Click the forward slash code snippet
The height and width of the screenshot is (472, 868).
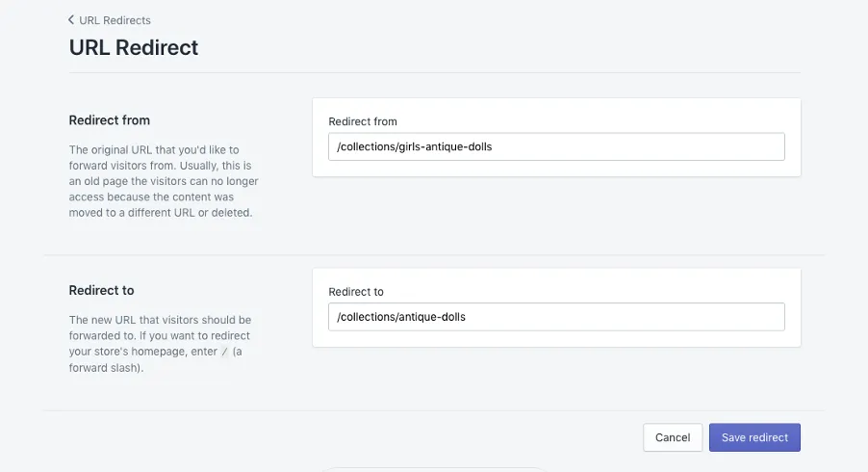(x=224, y=352)
